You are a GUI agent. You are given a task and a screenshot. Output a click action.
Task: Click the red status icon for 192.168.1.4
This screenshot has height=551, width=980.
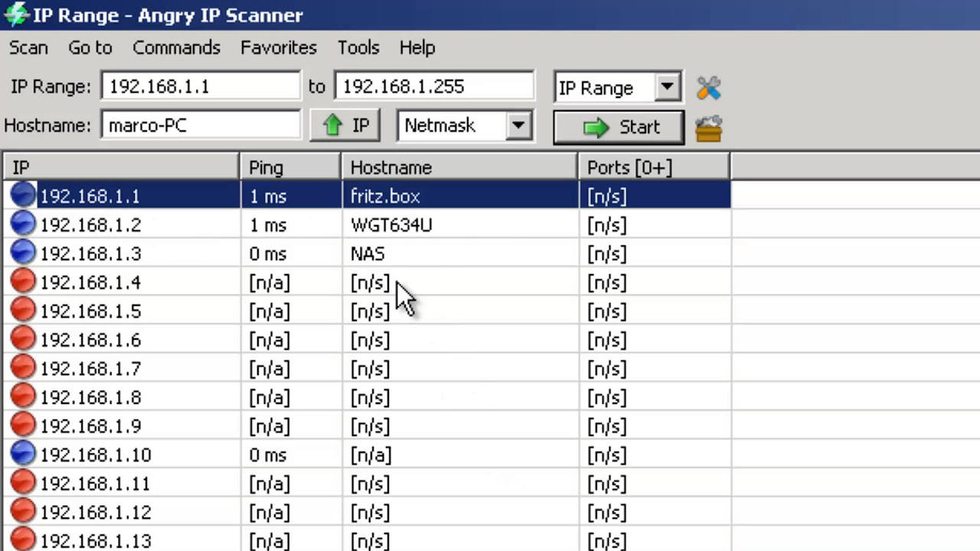tap(23, 282)
